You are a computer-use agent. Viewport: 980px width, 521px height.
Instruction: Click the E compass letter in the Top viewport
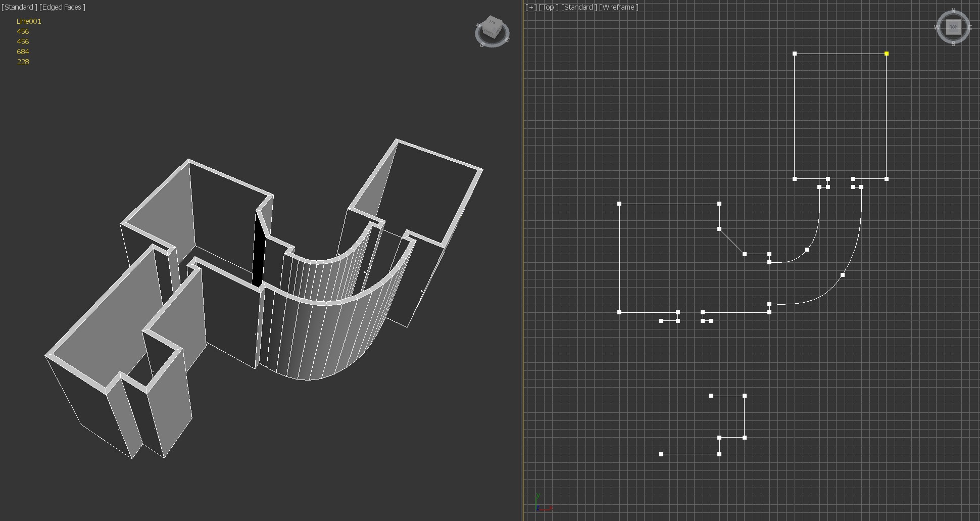(x=970, y=27)
